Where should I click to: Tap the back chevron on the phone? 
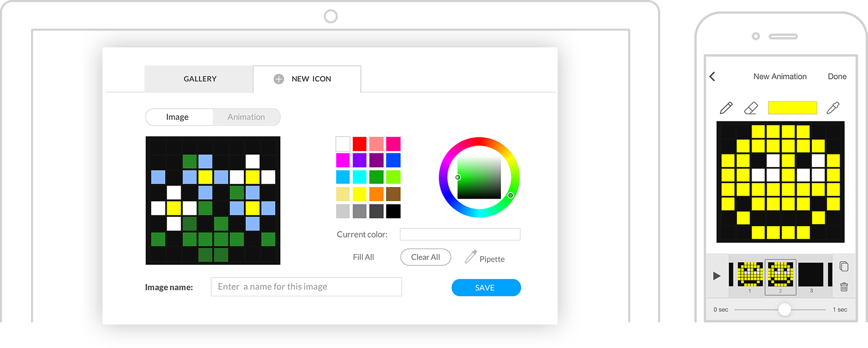(x=712, y=77)
